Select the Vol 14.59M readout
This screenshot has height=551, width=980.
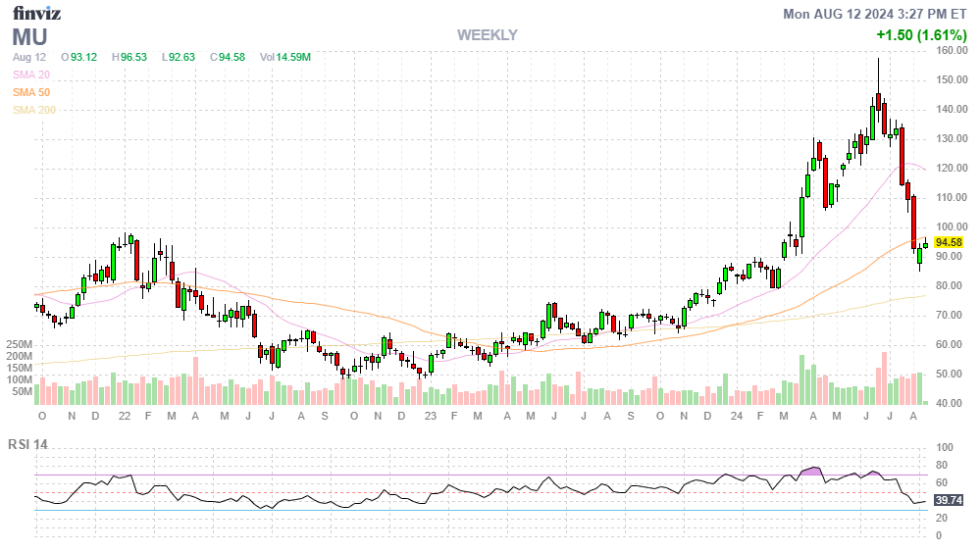(285, 57)
